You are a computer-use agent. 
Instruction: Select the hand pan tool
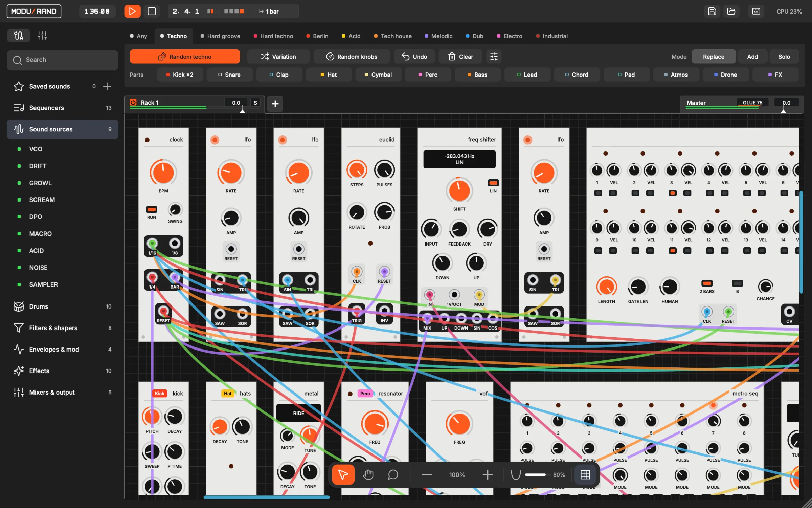pyautogui.click(x=368, y=474)
